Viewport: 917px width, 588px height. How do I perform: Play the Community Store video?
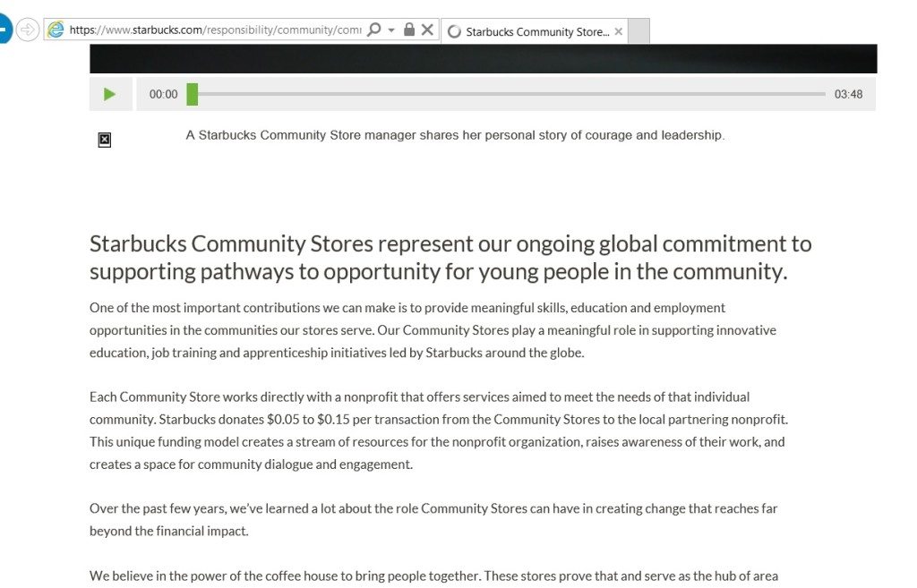pos(110,94)
